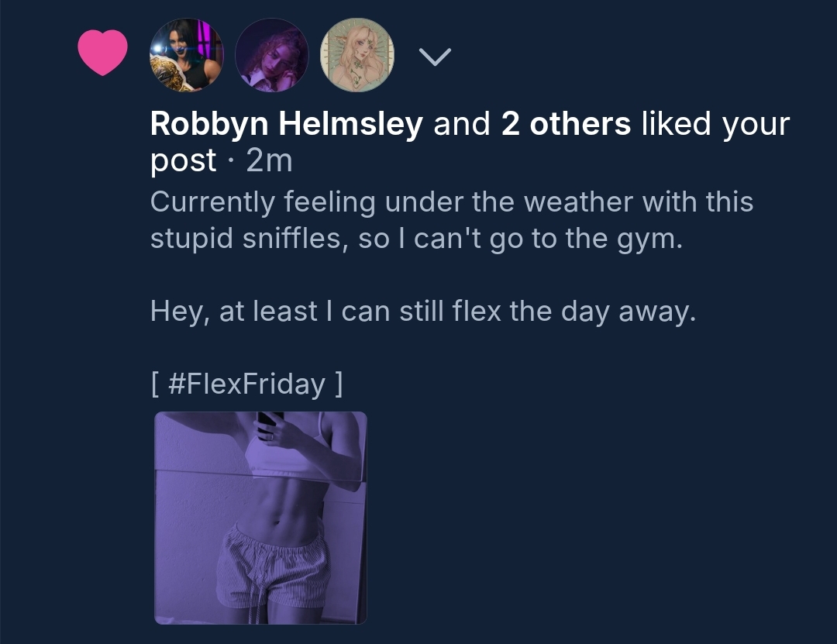Image resolution: width=837 pixels, height=644 pixels.
Task: Click the word "post" before the timestamp
Action: pyautogui.click(x=183, y=162)
